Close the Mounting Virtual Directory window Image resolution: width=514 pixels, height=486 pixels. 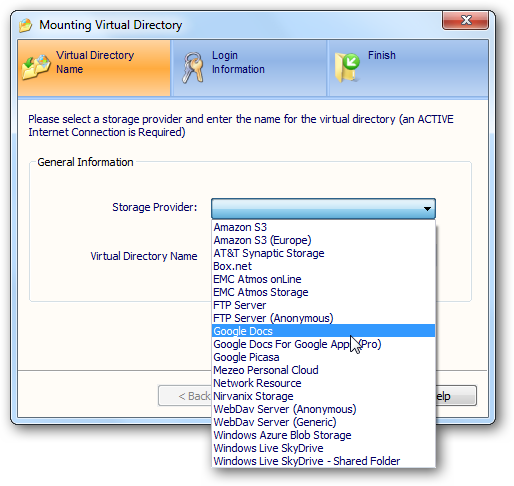(x=465, y=21)
